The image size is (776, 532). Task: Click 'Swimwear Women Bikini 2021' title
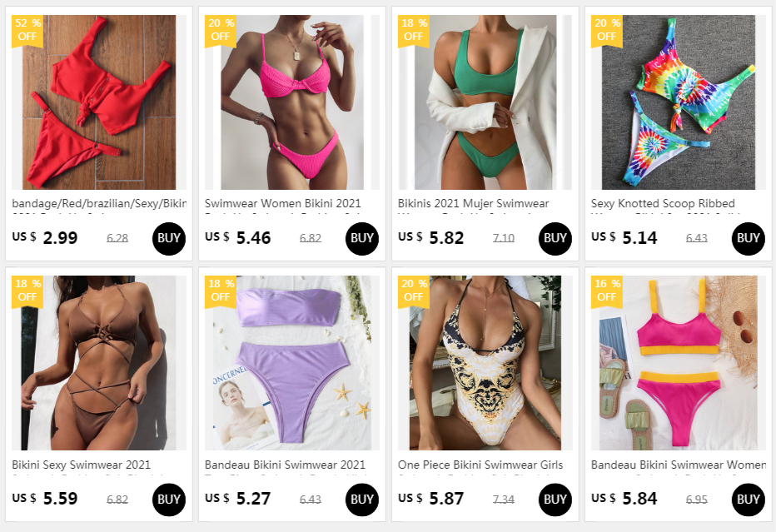click(282, 203)
